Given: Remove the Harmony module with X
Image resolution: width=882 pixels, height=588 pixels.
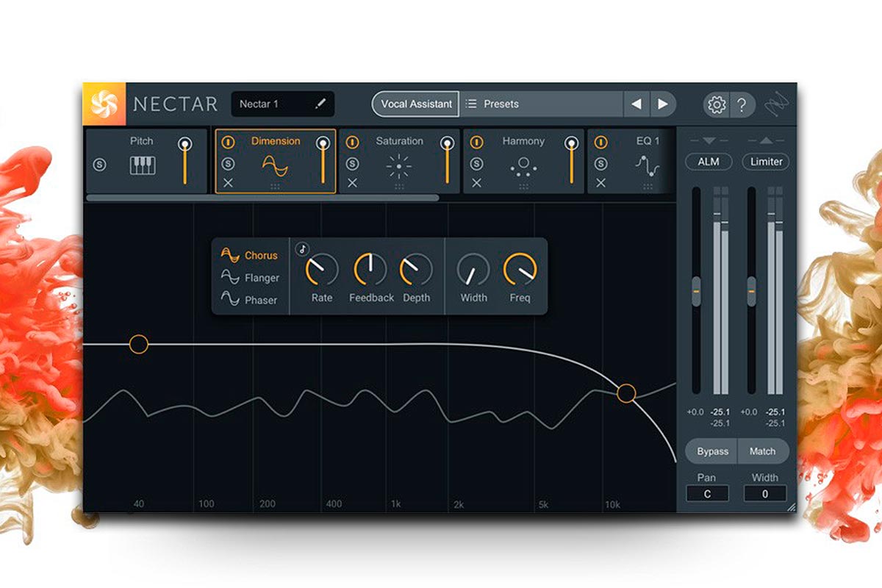Looking at the screenshot, I should [476, 183].
